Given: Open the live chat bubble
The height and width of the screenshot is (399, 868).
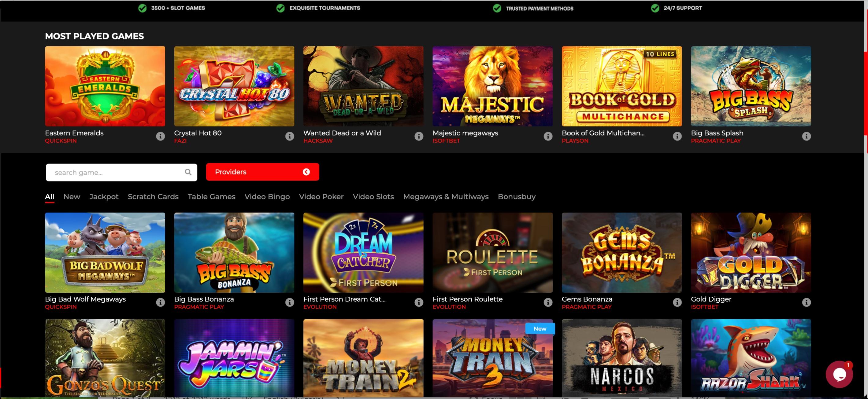Looking at the screenshot, I should tap(839, 374).
